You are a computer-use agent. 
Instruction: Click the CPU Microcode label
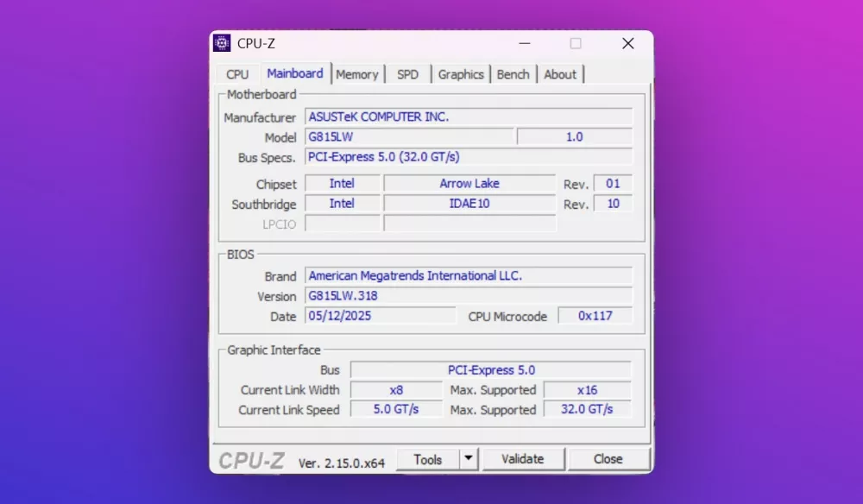(507, 317)
